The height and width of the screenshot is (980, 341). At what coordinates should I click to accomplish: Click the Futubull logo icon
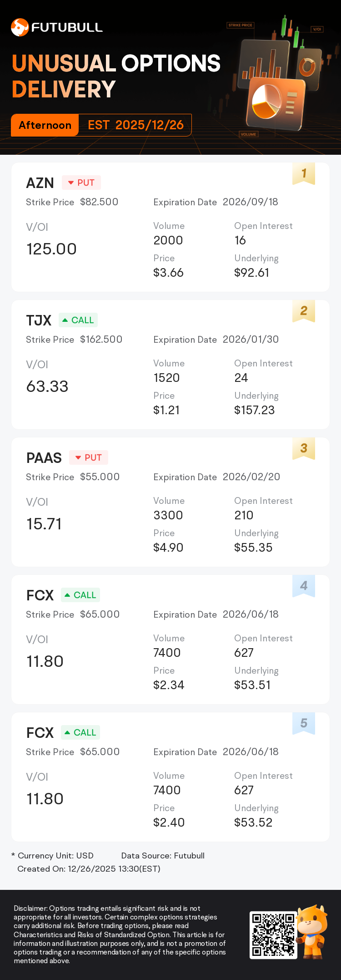(x=20, y=27)
